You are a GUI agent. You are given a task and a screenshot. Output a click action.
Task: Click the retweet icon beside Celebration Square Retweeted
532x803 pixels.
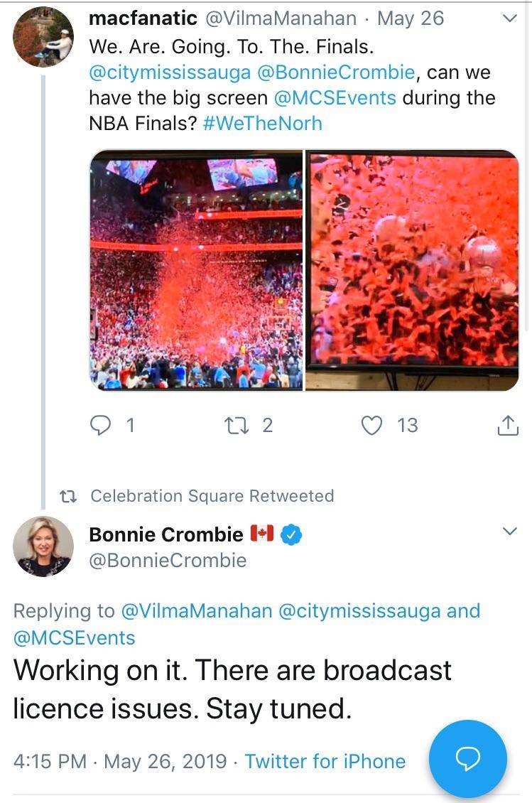70,495
